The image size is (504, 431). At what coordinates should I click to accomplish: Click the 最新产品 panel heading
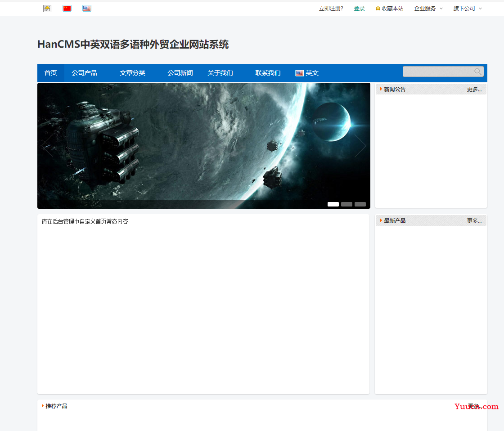[x=395, y=221]
